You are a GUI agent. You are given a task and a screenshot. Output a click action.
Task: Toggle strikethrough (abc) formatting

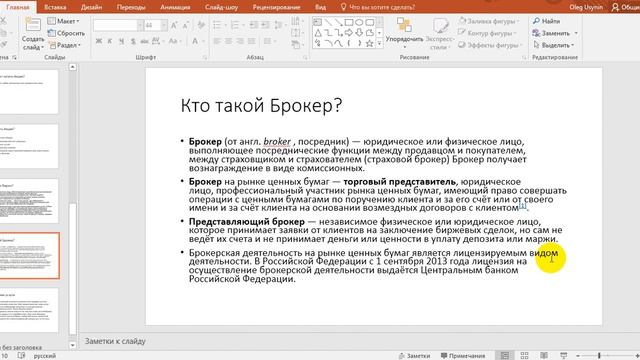144,41
